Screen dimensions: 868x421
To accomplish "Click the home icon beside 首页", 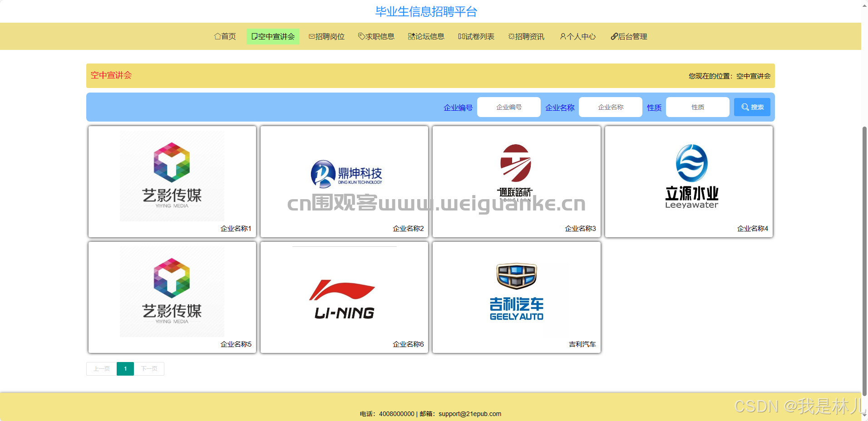I will (217, 36).
